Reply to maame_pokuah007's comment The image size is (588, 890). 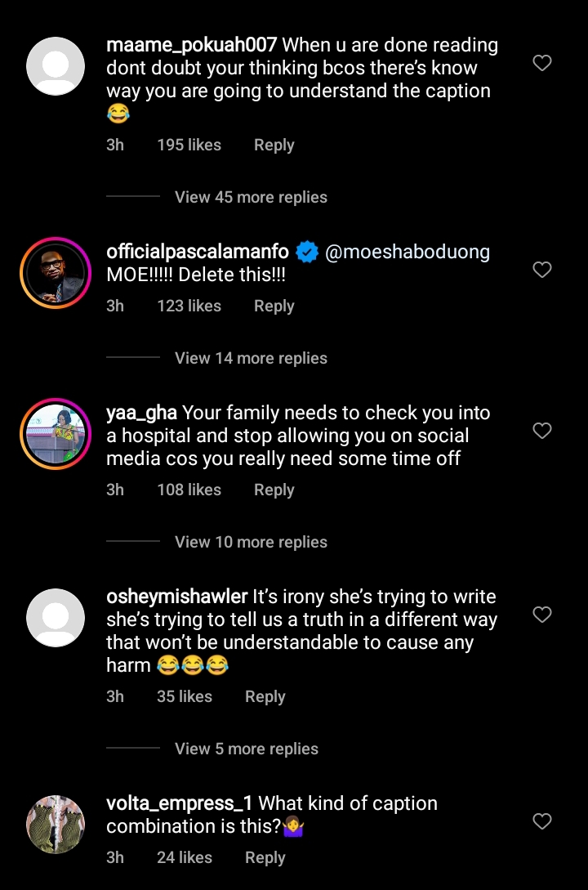[274, 145]
